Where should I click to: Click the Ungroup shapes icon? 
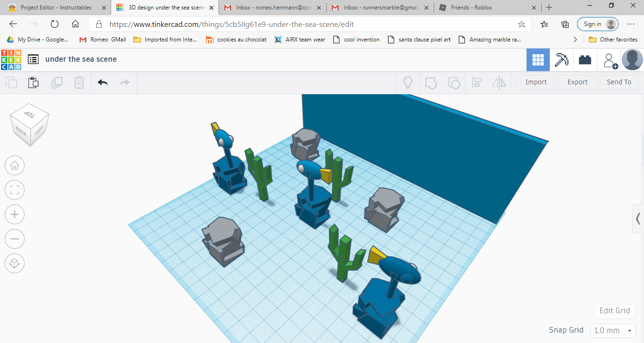(x=454, y=82)
